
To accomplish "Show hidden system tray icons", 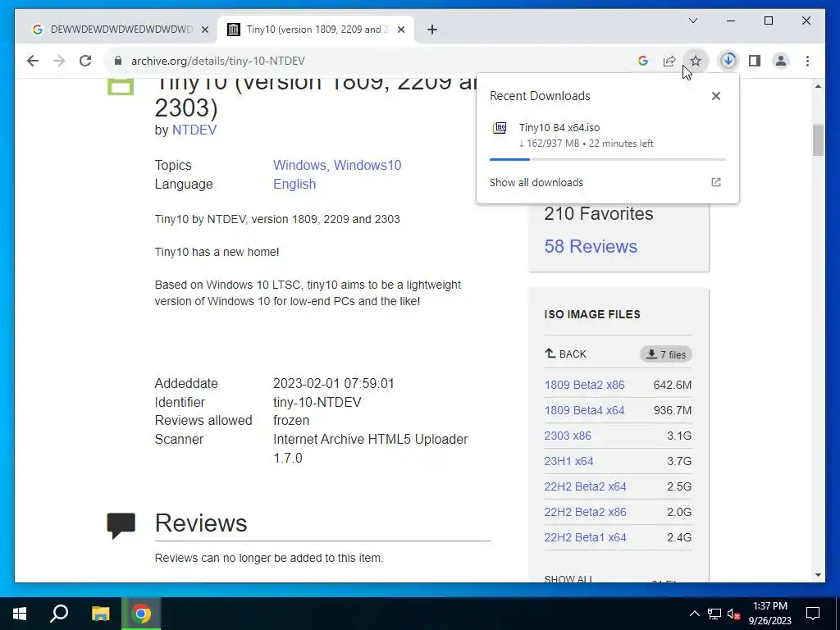I will pyautogui.click(x=694, y=614).
